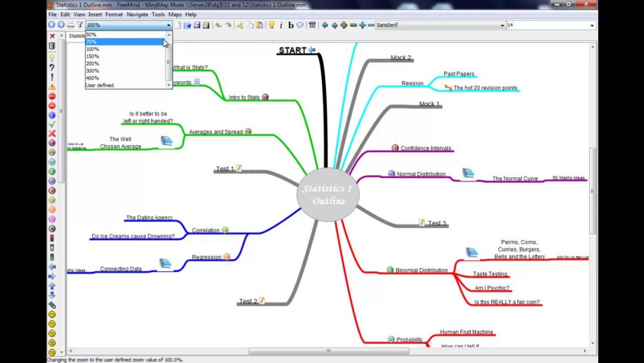Add the green check mark icon

pyautogui.click(x=52, y=124)
